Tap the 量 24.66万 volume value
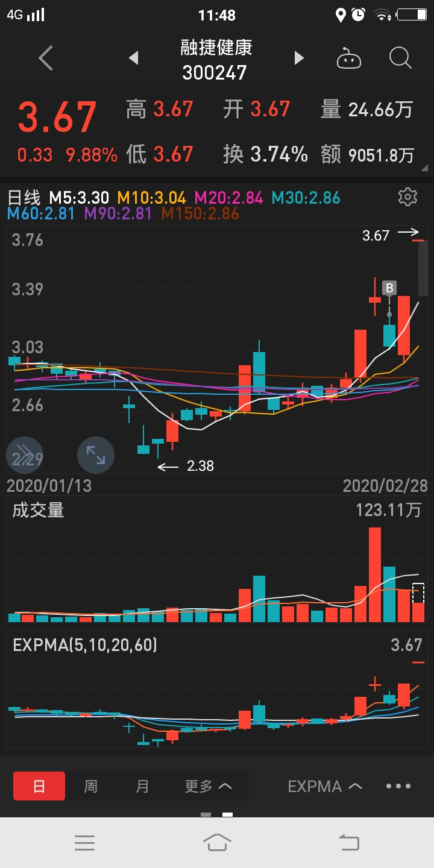This screenshot has width=434, height=868. 367,110
